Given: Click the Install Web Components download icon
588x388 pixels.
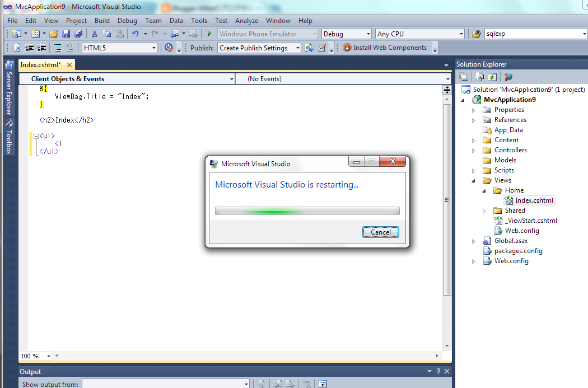Looking at the screenshot, I should point(347,48).
